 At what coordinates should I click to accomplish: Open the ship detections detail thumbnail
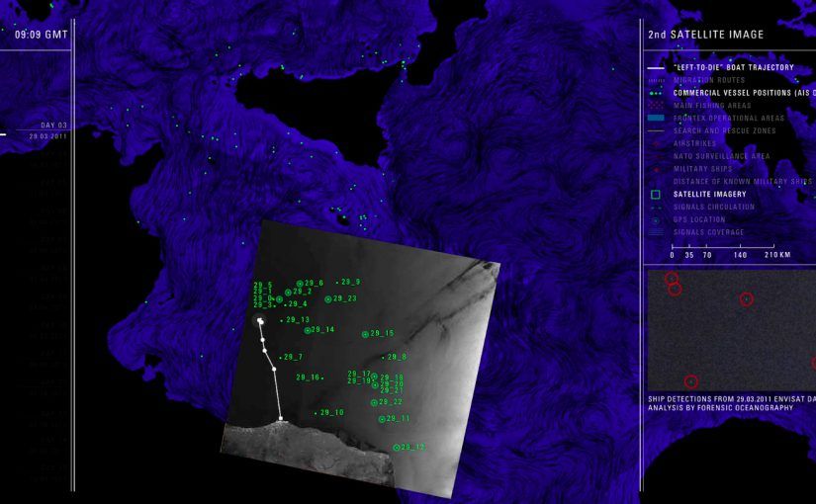tap(732, 330)
